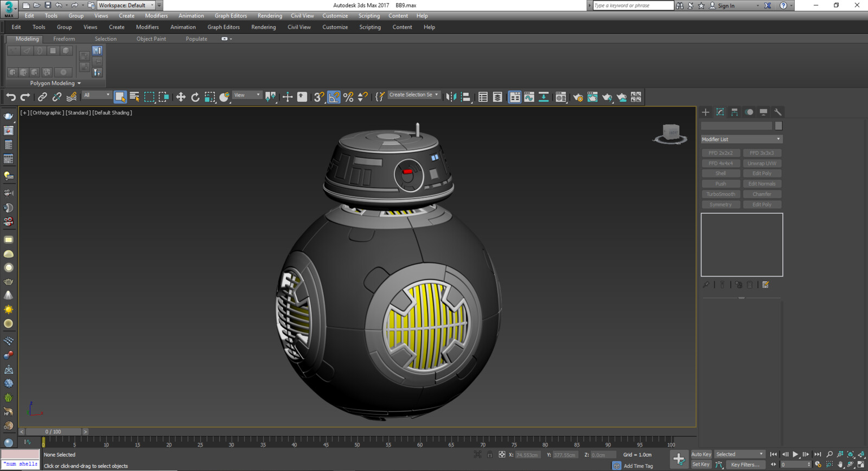
Task: Click the Chamfer modifier button
Action: pyautogui.click(x=762, y=194)
